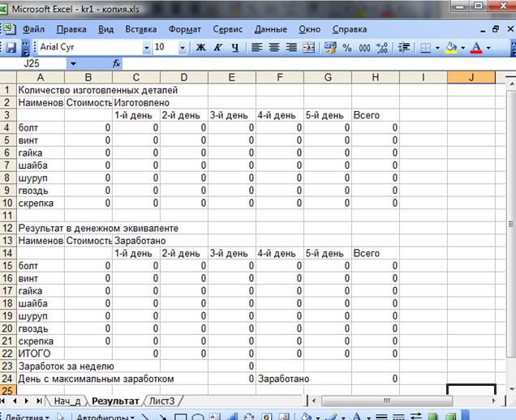Click the Merge and Center icon
Screen dimensions: 516x420
pyautogui.click(x=308, y=48)
